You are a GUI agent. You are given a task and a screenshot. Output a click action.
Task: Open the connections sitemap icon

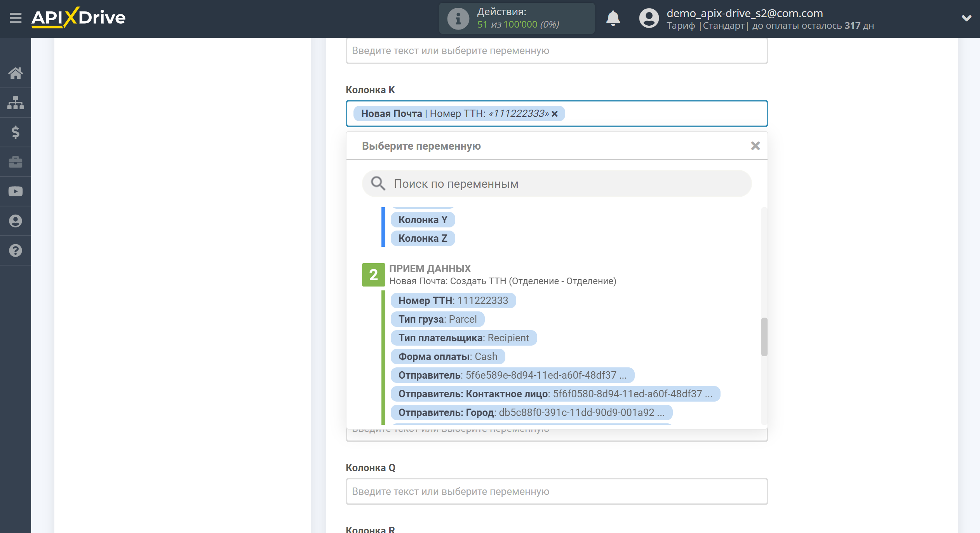(16, 103)
